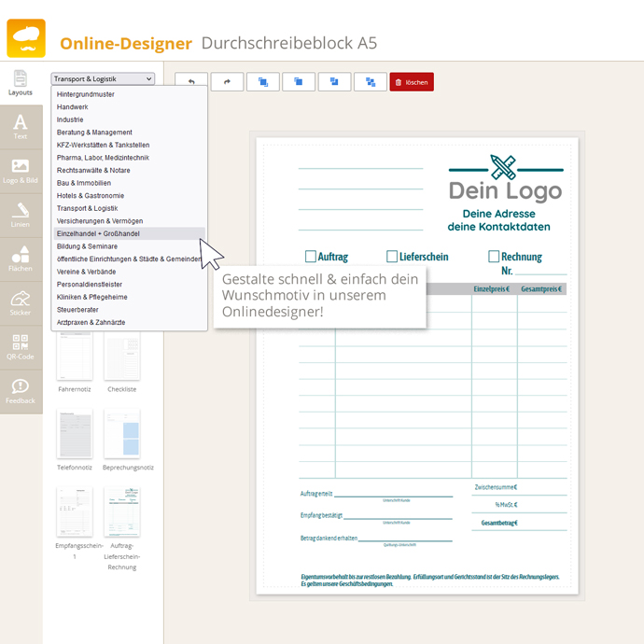The image size is (644, 644).
Task: Open the Flächen shapes tool
Action: pos(21,259)
